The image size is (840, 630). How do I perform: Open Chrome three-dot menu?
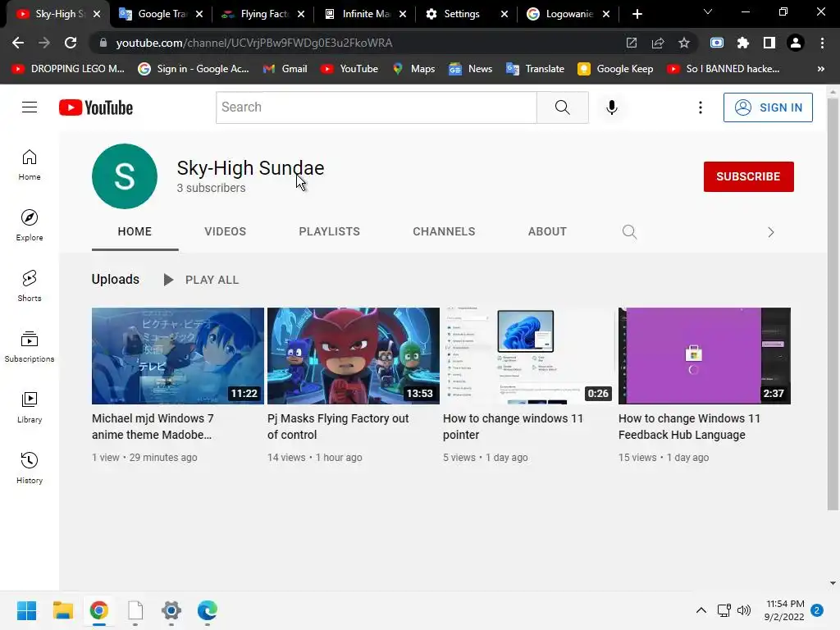click(x=822, y=43)
